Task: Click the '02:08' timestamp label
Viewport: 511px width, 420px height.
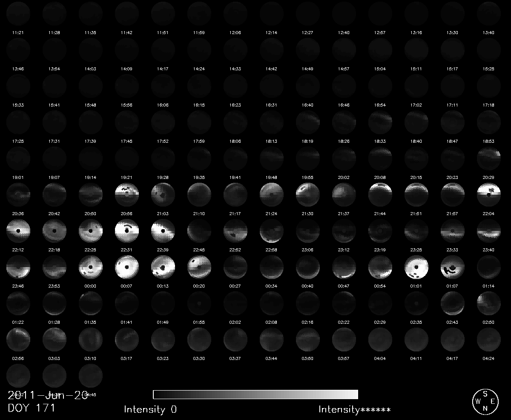Action: pos(271,322)
